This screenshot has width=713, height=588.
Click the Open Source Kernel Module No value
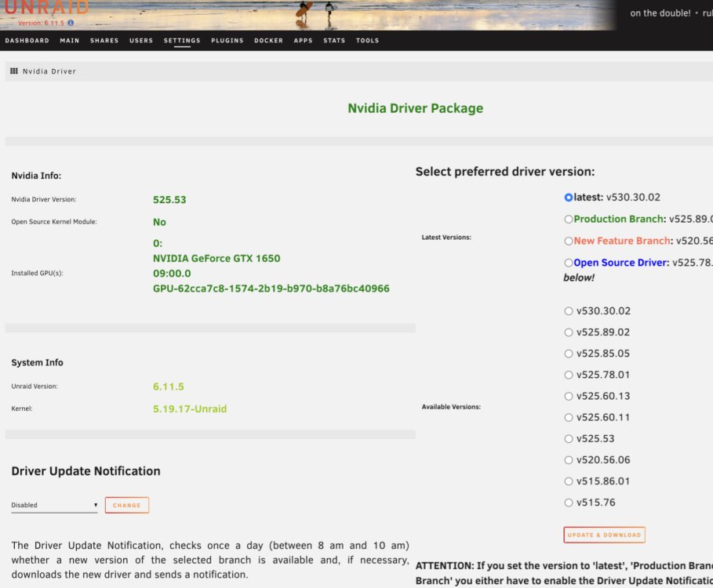159,222
